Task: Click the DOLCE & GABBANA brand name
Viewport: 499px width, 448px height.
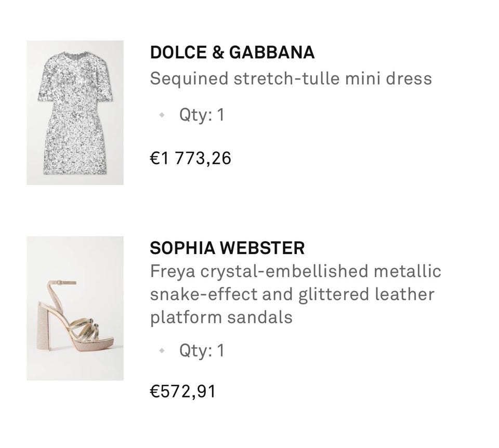Action: (x=232, y=52)
